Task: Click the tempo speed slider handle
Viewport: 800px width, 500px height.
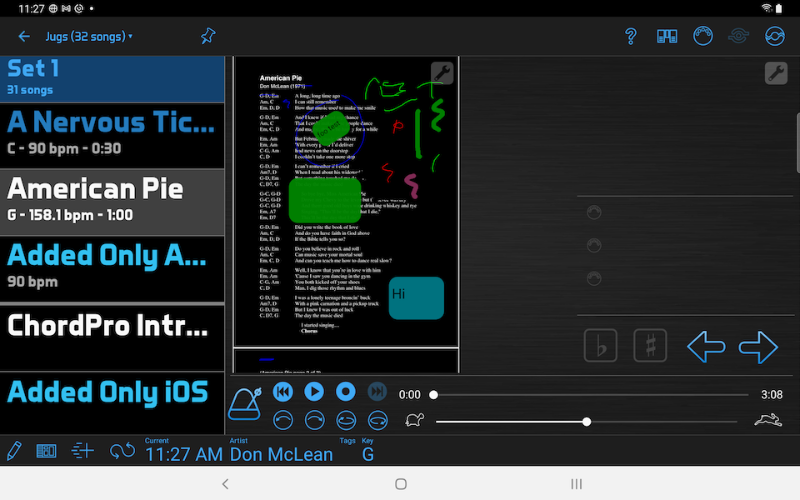Action: (587, 421)
